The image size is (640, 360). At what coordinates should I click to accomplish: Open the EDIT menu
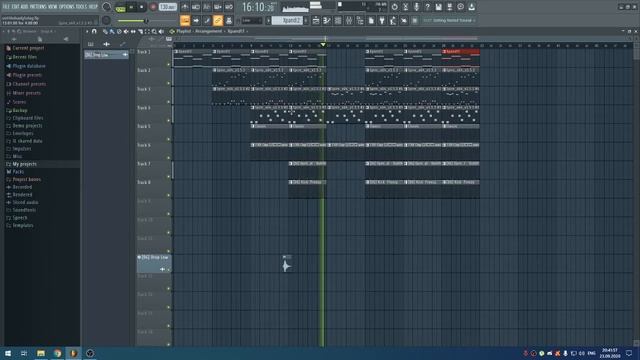(15, 7)
